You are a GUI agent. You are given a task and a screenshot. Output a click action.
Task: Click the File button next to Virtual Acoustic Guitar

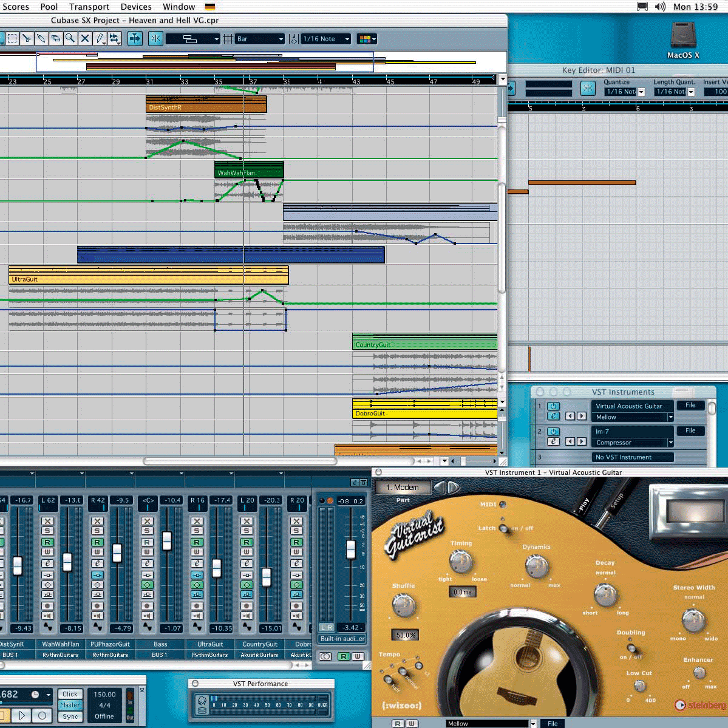click(x=690, y=405)
